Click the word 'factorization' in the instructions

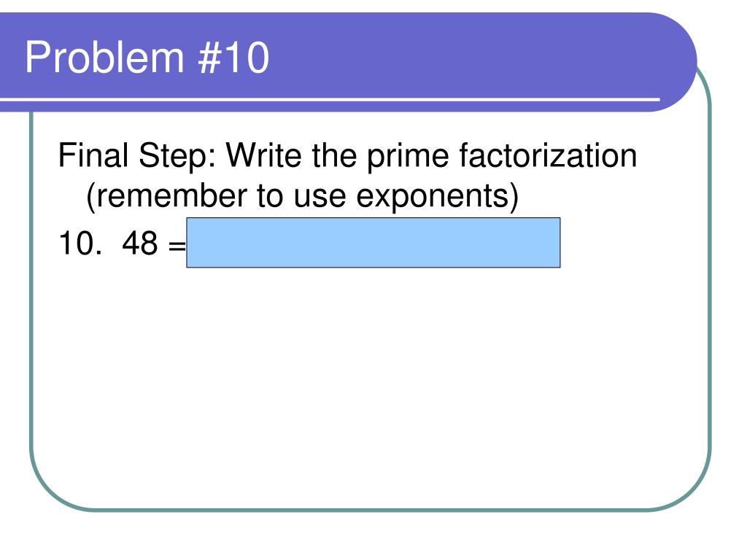pos(548,155)
